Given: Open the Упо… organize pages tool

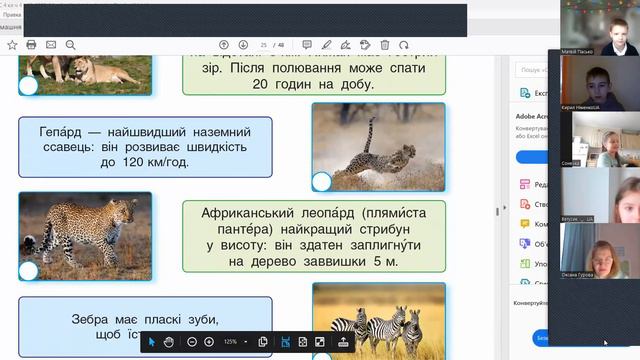Looking at the screenshot, I should pos(533,264).
